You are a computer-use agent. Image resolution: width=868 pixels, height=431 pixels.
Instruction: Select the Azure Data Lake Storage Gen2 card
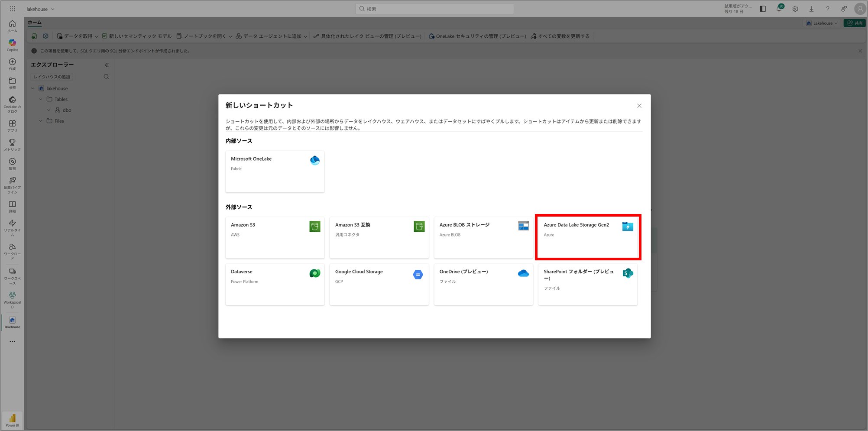587,237
